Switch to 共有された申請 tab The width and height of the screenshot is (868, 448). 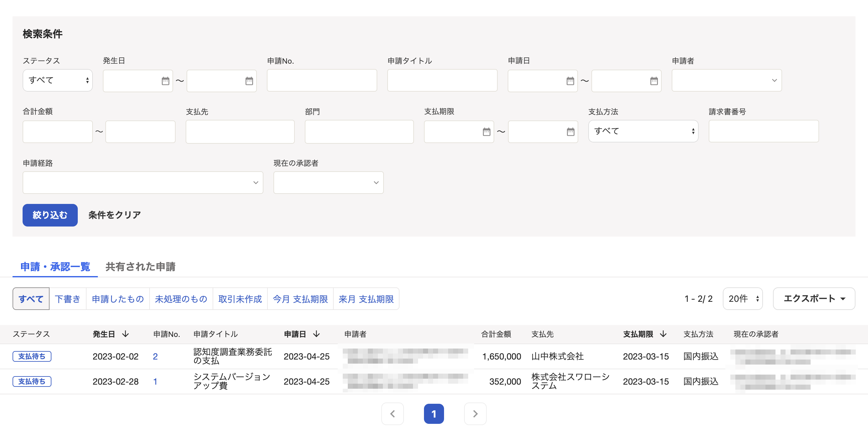click(140, 267)
